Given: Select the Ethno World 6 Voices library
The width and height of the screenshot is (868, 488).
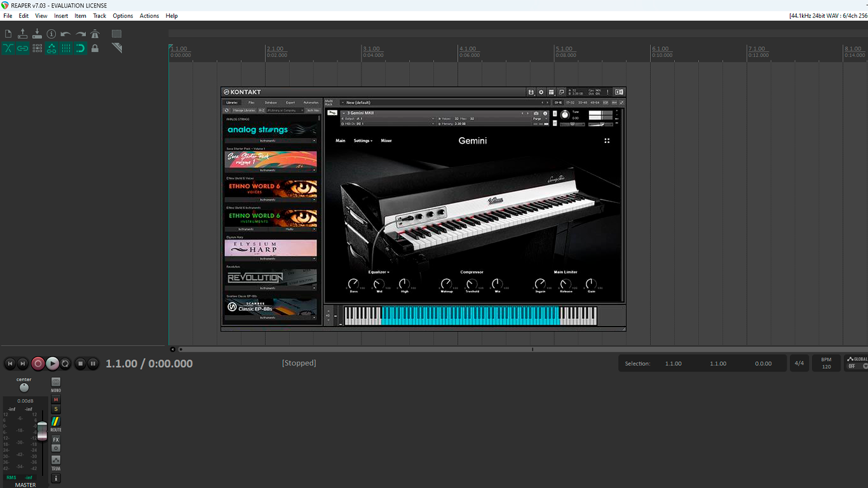Looking at the screenshot, I should [x=271, y=188].
